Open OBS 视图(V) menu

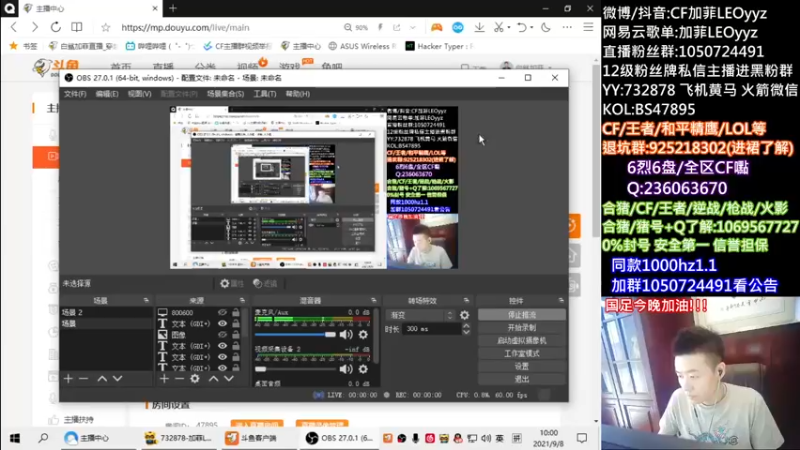139,94
